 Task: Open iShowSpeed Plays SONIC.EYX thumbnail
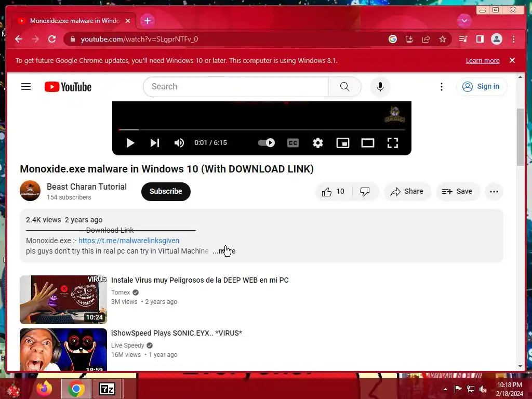[x=63, y=350]
